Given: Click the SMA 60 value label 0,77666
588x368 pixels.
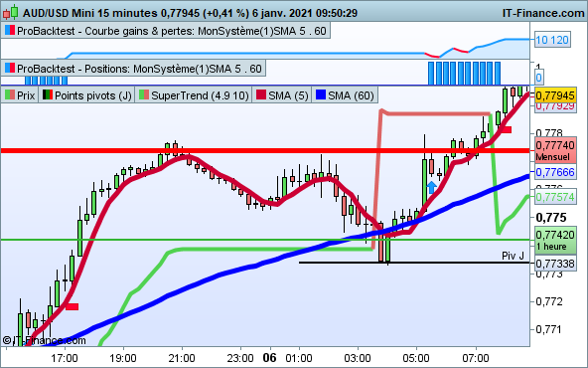Looking at the screenshot, I should coord(555,172).
